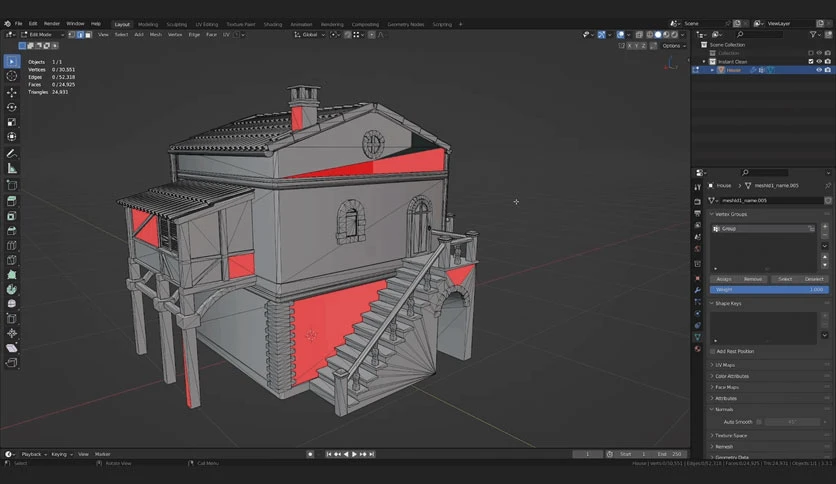
Task: Select the Add Cube tool
Action: [x=11, y=185]
